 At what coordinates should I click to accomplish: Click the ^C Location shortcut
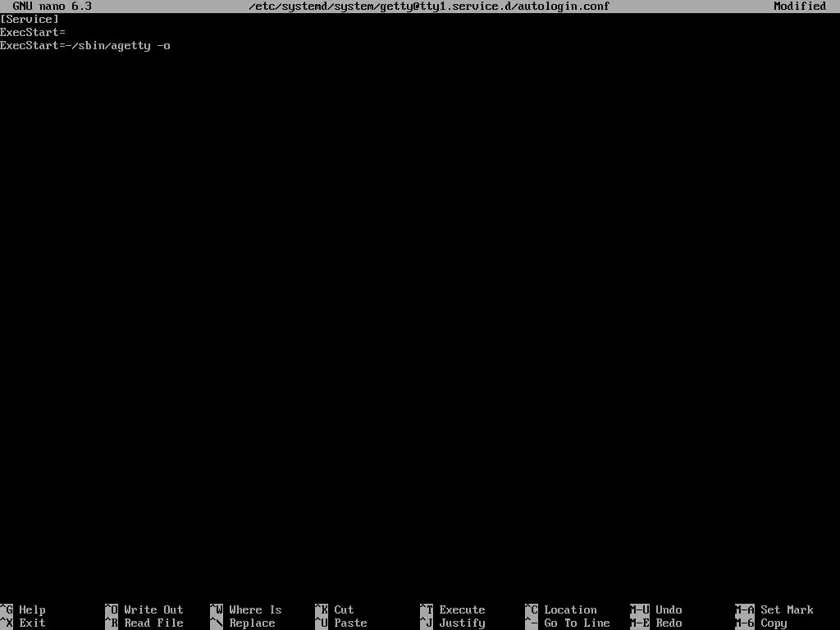[561, 609]
